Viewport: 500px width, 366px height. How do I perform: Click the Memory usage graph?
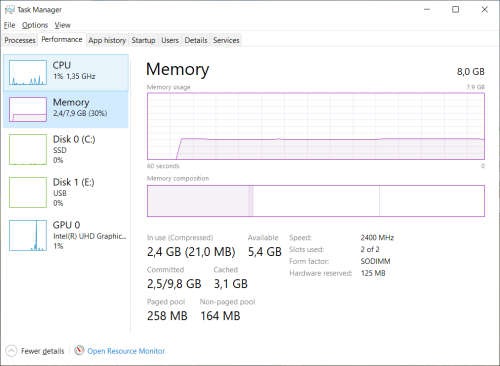[x=316, y=126]
